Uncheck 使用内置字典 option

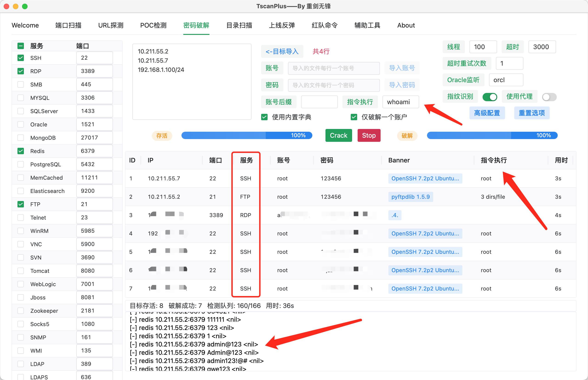point(264,117)
